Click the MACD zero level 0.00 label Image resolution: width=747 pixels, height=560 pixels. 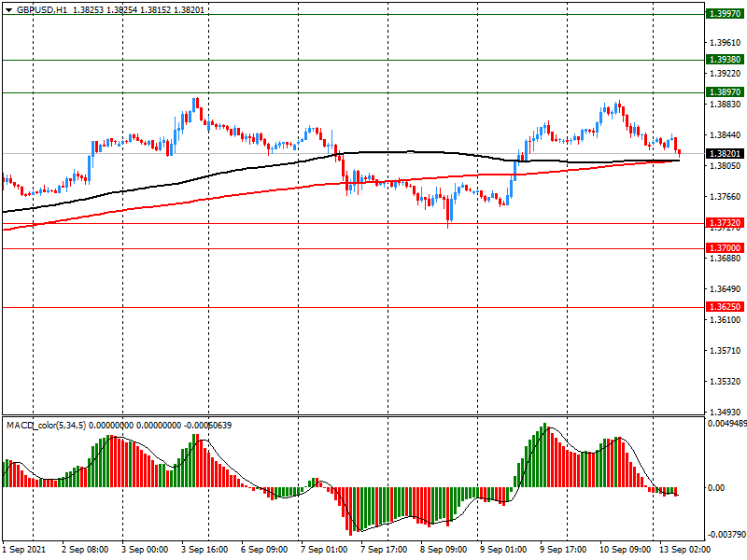click(716, 487)
